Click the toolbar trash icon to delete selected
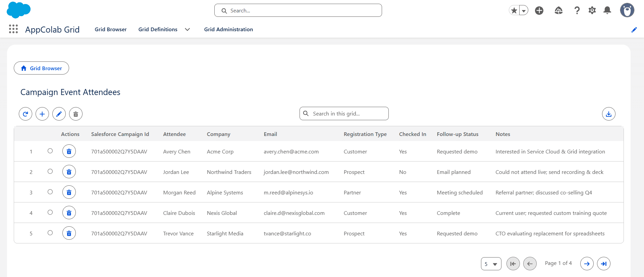The width and height of the screenshot is (644, 277). pyautogui.click(x=76, y=114)
